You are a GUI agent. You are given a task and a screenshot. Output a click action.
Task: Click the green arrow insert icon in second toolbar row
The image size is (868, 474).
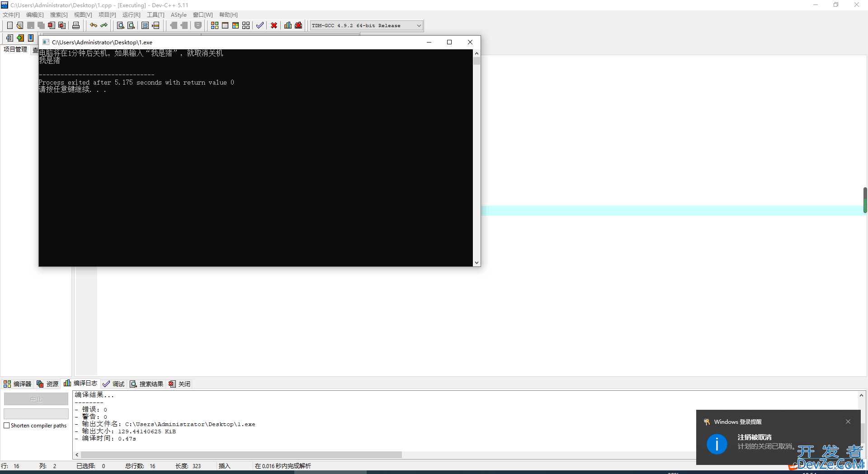click(20, 38)
